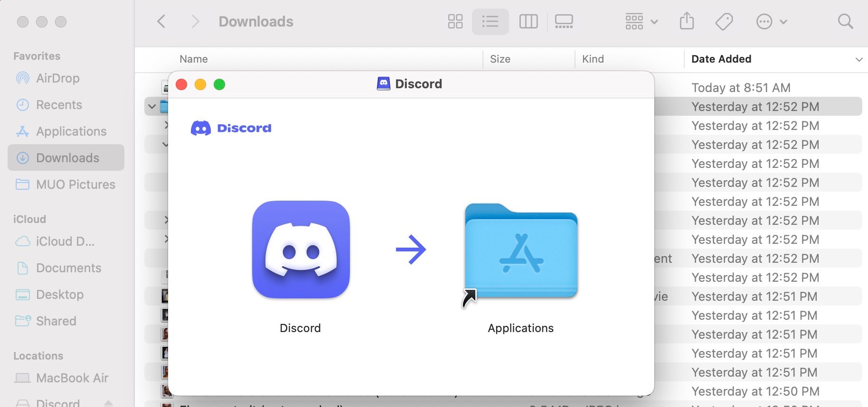Click the Discord label under the app

(x=300, y=328)
